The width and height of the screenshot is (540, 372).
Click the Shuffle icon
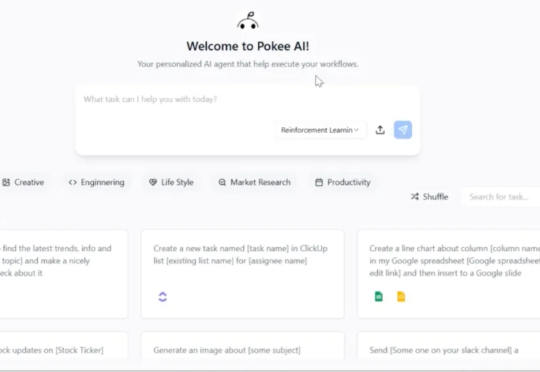coord(415,197)
